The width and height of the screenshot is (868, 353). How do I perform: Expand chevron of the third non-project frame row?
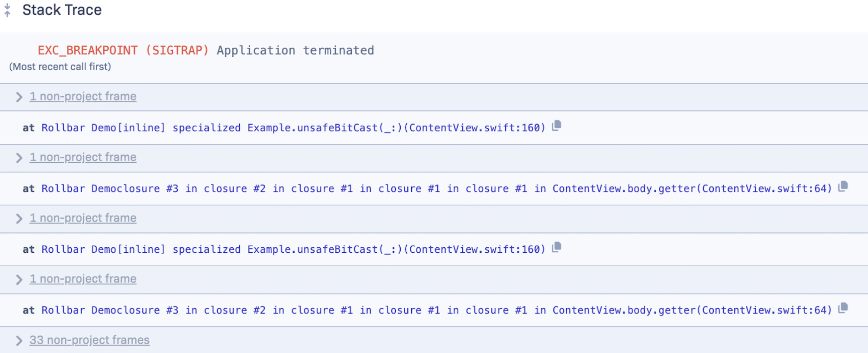19,219
